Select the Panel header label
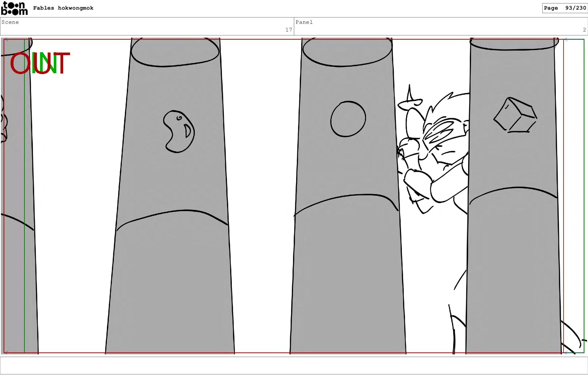 coord(304,22)
